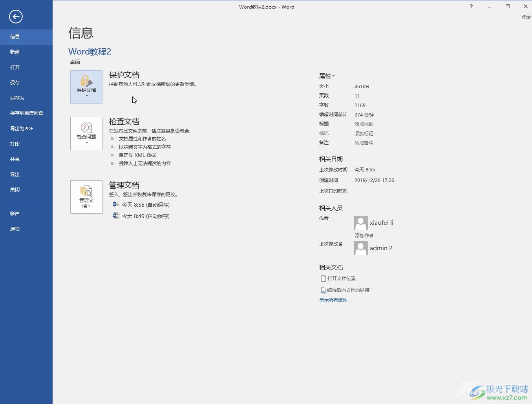
Task: Open the Protect Document (保护文档) button
Action: pyautogui.click(x=86, y=87)
